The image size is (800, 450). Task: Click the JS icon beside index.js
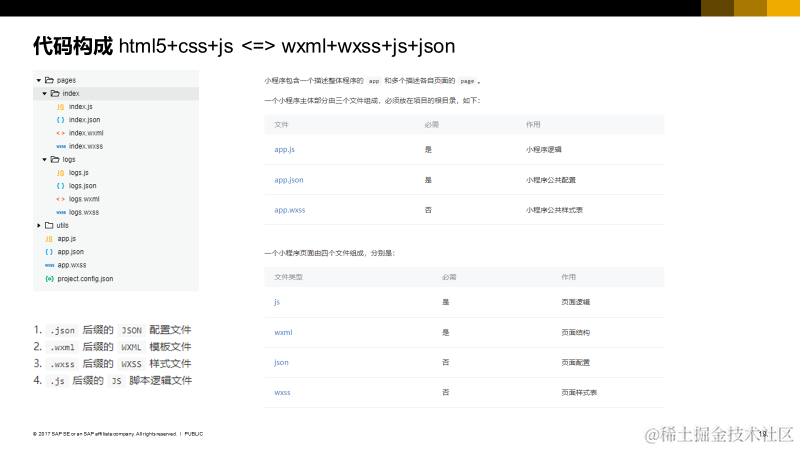click(x=61, y=107)
